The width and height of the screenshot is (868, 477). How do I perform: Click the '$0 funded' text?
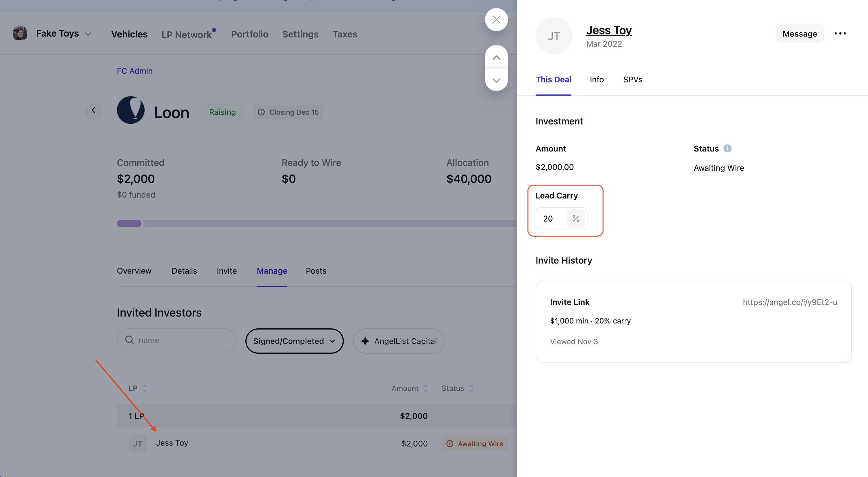(x=136, y=194)
